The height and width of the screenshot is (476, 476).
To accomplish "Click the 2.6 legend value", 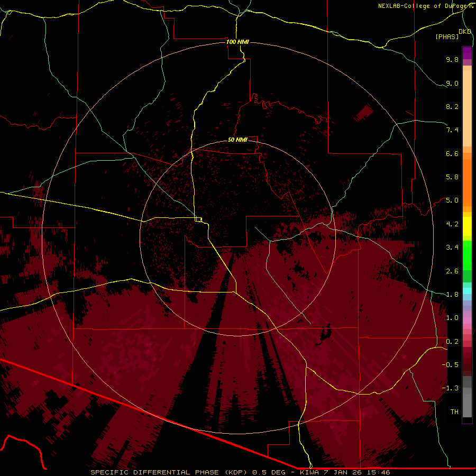I will (x=452, y=271).
